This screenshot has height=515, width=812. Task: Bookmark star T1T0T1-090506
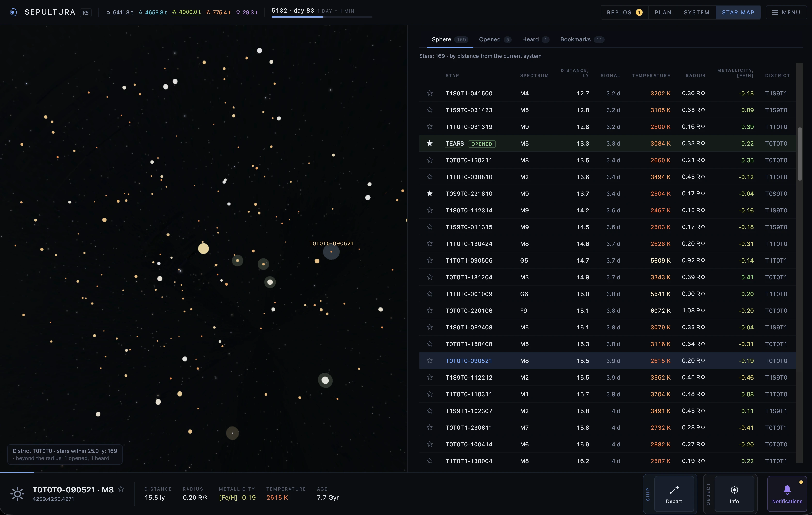pos(429,260)
